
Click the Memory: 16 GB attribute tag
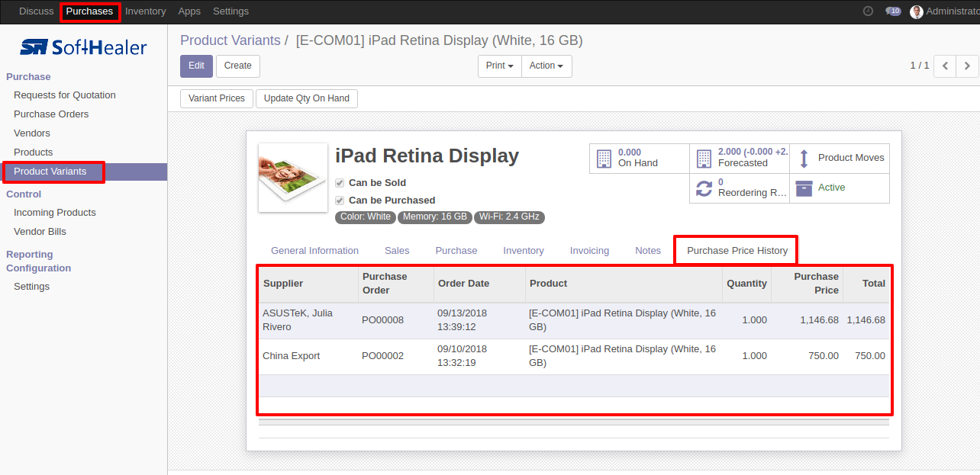(x=435, y=217)
